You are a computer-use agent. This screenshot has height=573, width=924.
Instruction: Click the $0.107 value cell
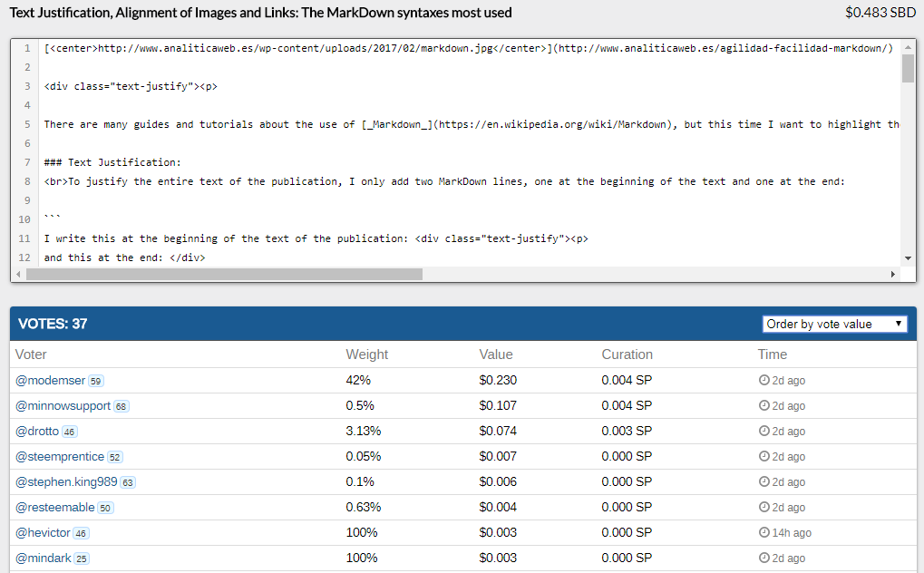(498, 405)
